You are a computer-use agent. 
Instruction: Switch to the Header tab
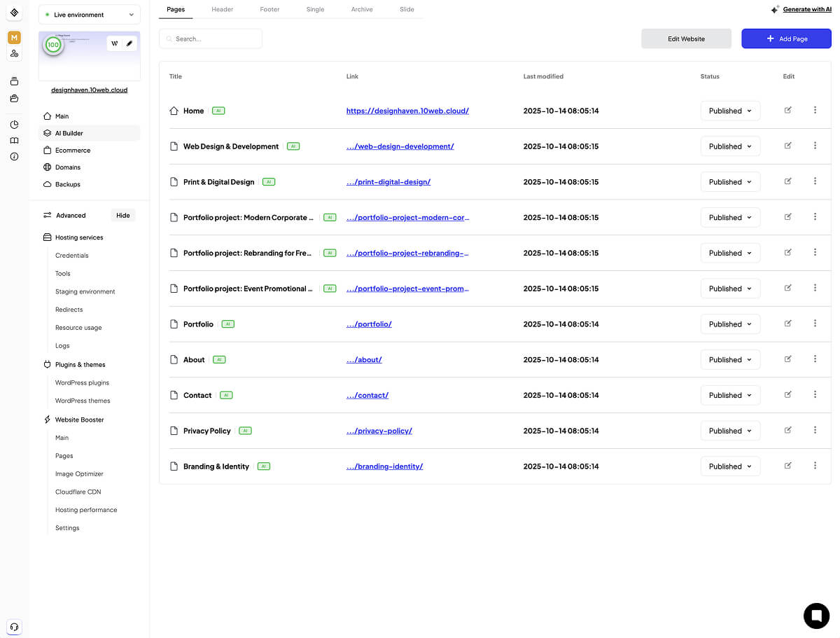(x=222, y=9)
